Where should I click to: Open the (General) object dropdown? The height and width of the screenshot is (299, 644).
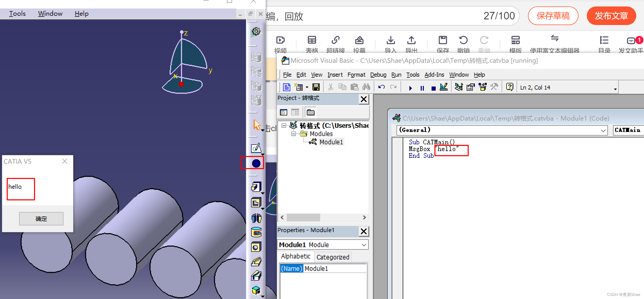[603, 130]
